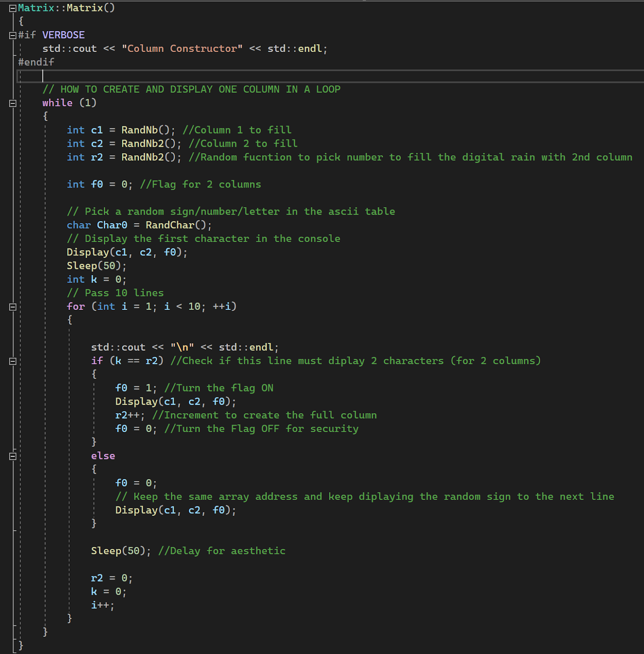The width and height of the screenshot is (644, 654).
Task: Click the "//Delay for aesthetic" comment
Action: pyautogui.click(x=222, y=551)
